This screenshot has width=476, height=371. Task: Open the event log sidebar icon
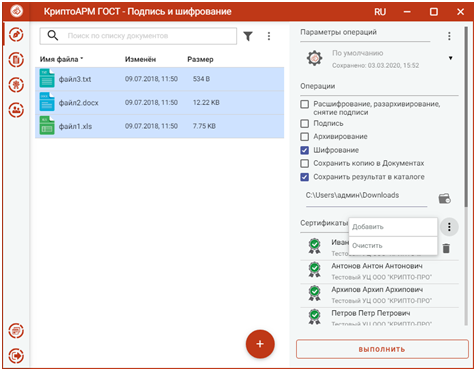click(x=16, y=331)
